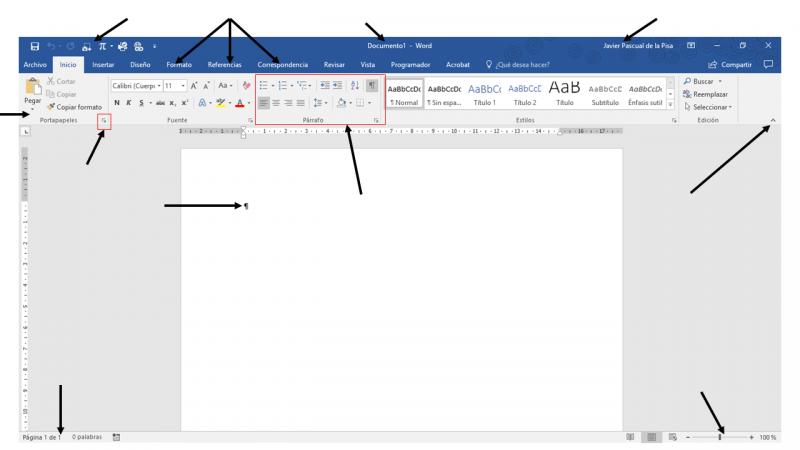The image size is (800, 450).
Task: Click the clear formatting eraser icon
Action: click(x=246, y=86)
